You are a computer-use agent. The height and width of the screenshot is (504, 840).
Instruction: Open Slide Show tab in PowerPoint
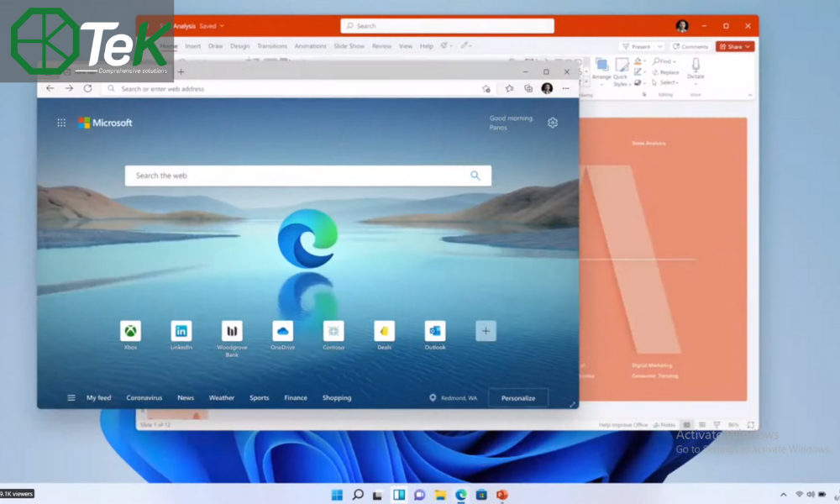click(x=349, y=46)
